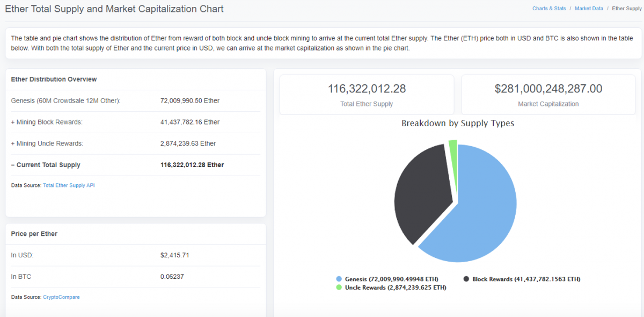Open the Total Ether Supply API link
This screenshot has height=317, width=644.
click(x=69, y=185)
